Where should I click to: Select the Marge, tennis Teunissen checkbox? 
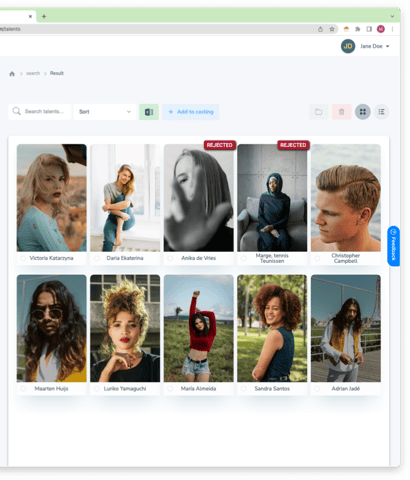(x=244, y=258)
